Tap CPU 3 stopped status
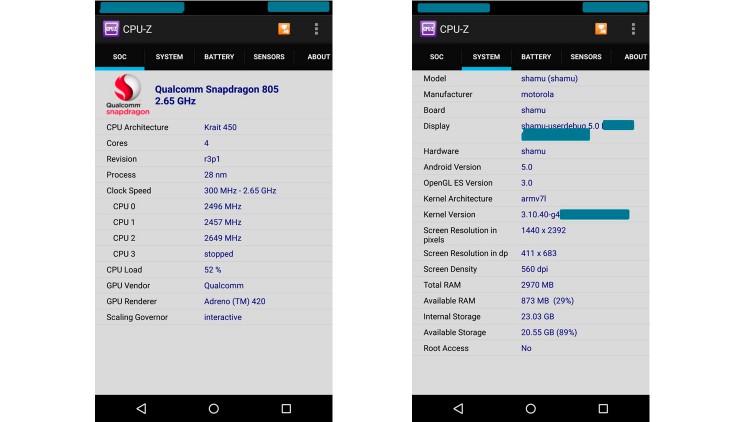The image size is (750, 422). [x=219, y=254]
